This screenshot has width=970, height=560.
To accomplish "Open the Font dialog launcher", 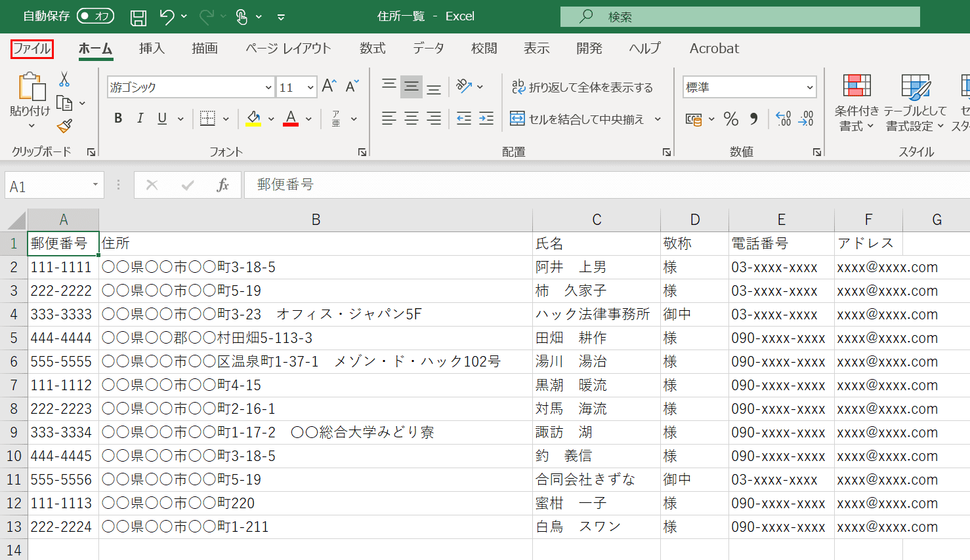I will point(362,152).
